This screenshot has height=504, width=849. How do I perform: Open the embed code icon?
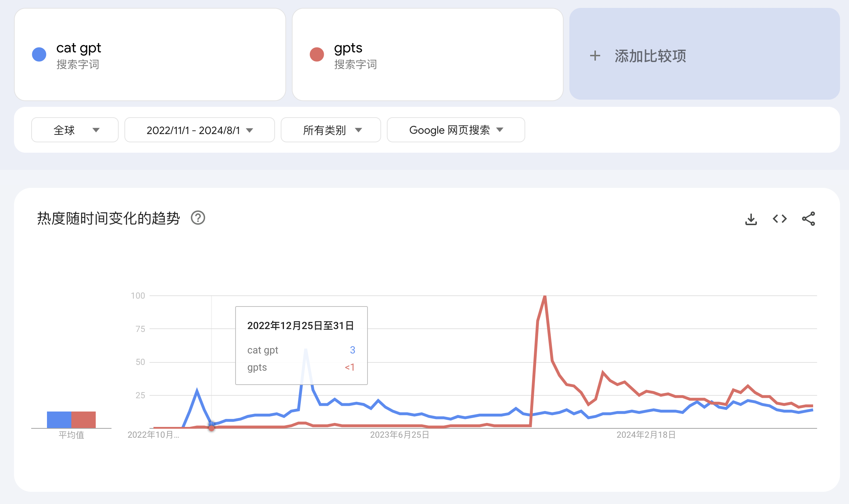click(x=779, y=219)
